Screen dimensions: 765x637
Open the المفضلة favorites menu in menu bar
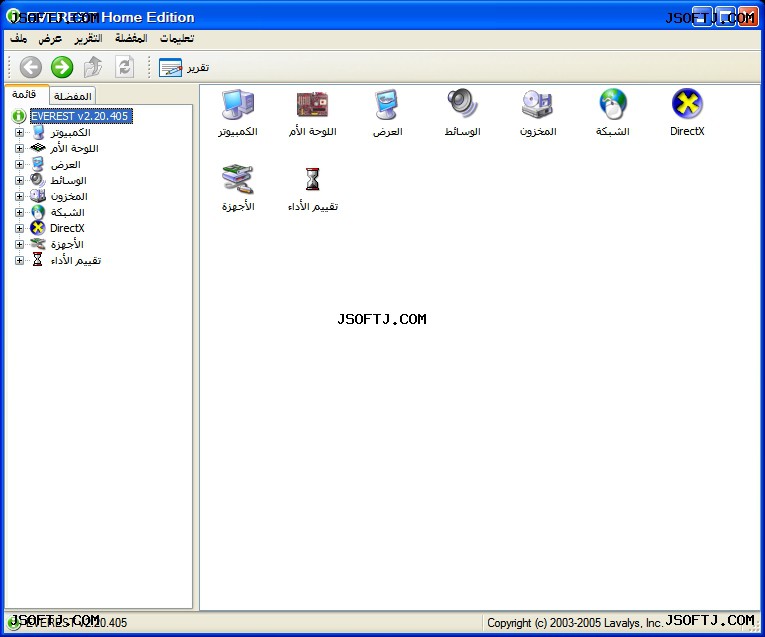[x=131, y=38]
